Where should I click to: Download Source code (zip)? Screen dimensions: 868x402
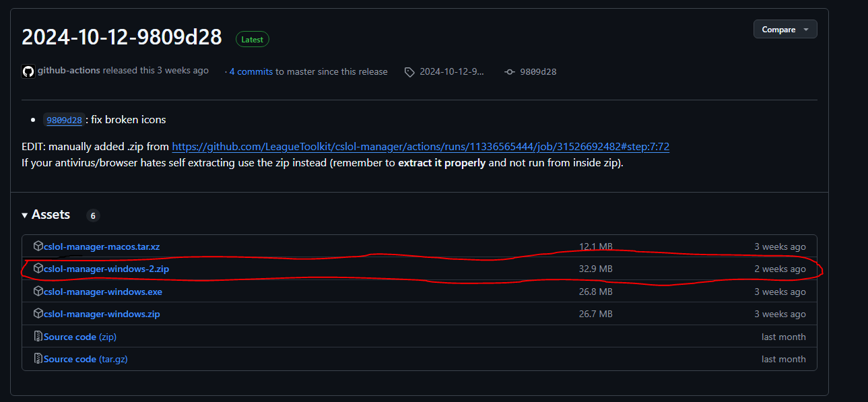[80, 337]
